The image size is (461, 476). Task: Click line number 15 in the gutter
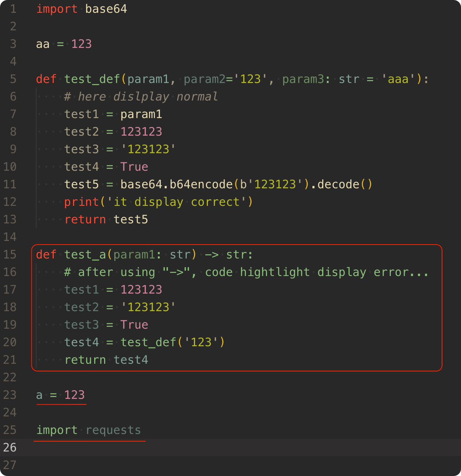point(10,254)
